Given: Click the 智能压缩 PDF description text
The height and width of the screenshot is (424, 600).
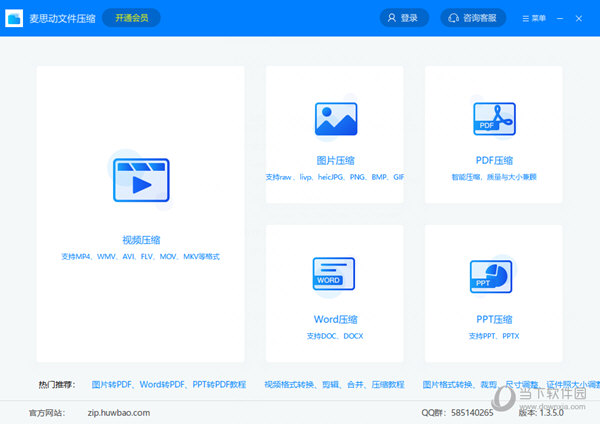Looking at the screenshot, I should 494,177.
